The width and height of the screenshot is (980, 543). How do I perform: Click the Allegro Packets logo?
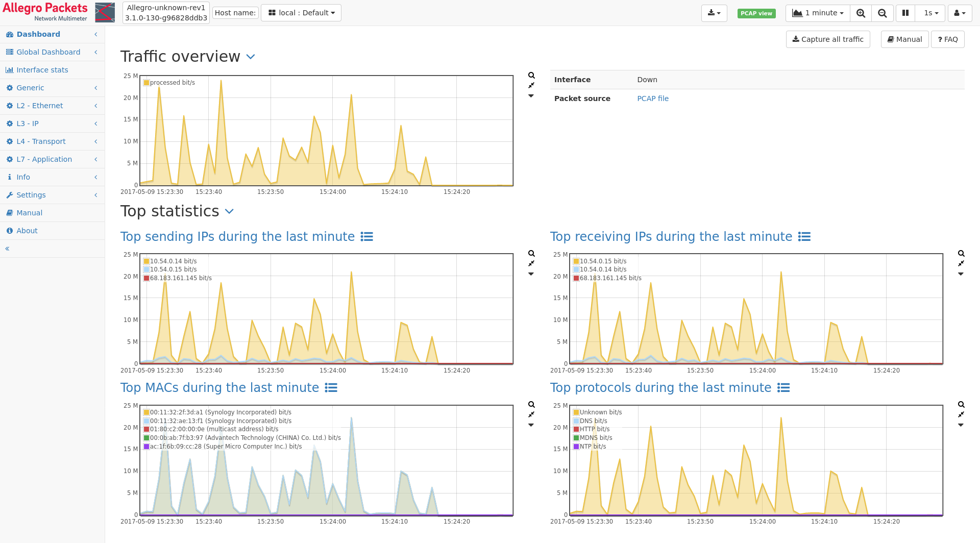point(59,12)
